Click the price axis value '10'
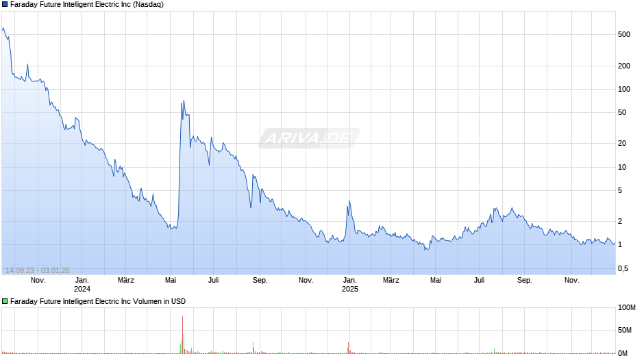The width and height of the screenshot is (644, 360). pyautogui.click(x=622, y=167)
